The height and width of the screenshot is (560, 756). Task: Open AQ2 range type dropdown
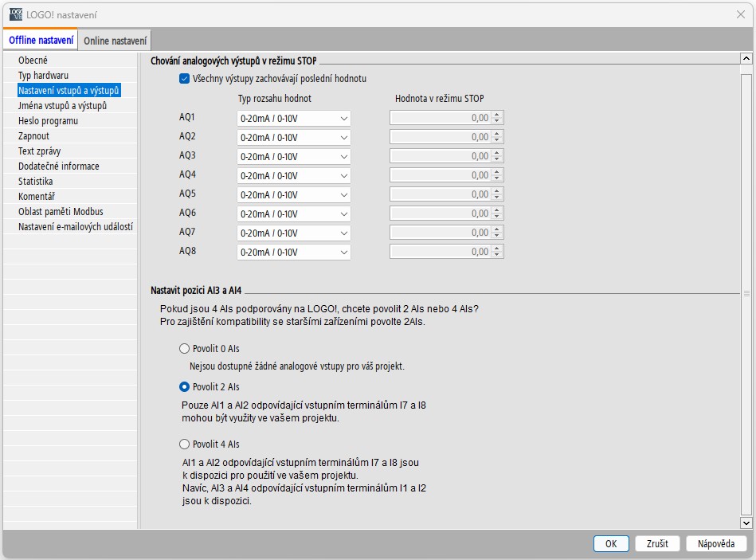pyautogui.click(x=294, y=137)
